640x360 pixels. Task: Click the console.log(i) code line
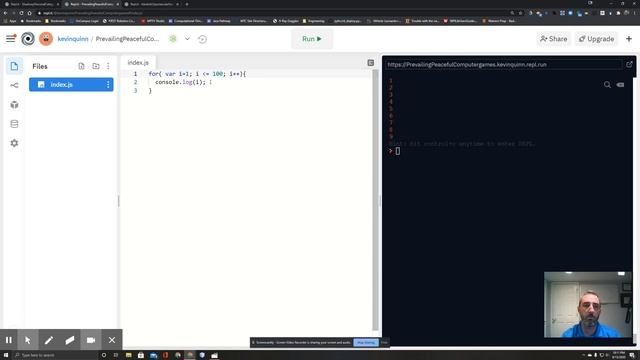(x=180, y=82)
